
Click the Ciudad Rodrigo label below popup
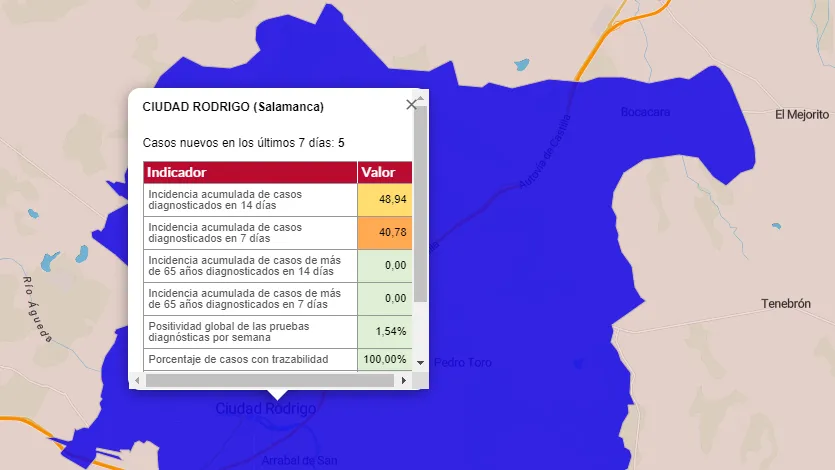(266, 409)
